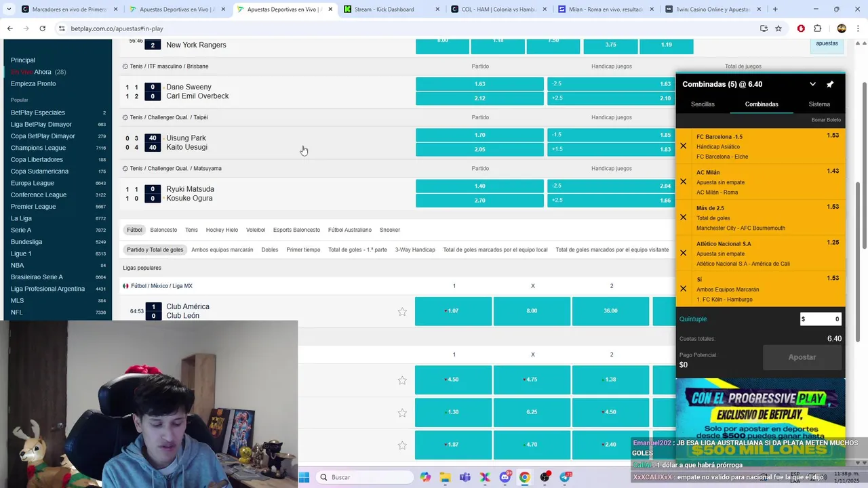Image resolution: width=868 pixels, height=488 pixels.
Task: Go back in the browser
Action: (x=9, y=28)
